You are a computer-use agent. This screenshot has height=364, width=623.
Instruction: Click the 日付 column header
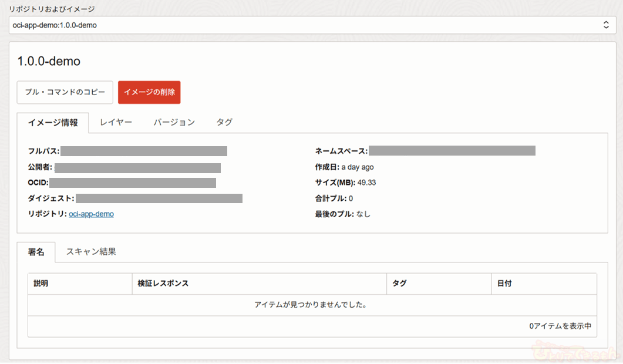tap(504, 284)
